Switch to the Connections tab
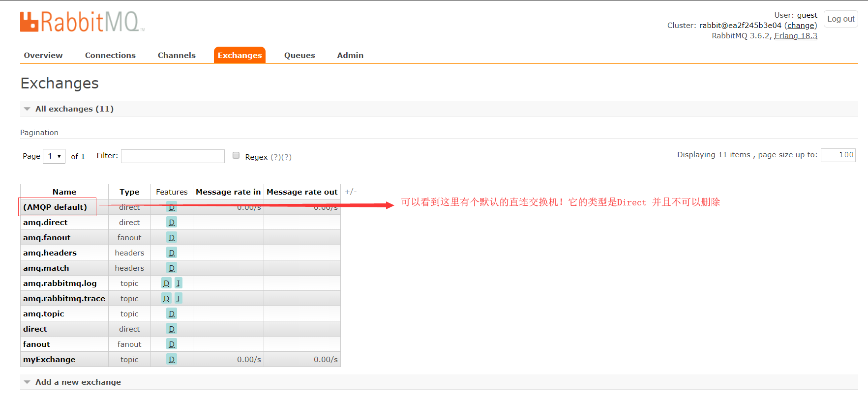This screenshot has width=868, height=396. 110,55
